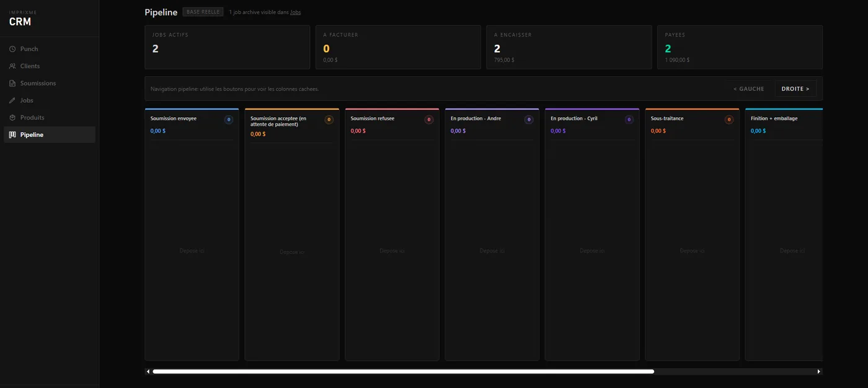The width and height of the screenshot is (868, 388).
Task: Click the Soumission envoyee count badge
Action: click(x=229, y=120)
